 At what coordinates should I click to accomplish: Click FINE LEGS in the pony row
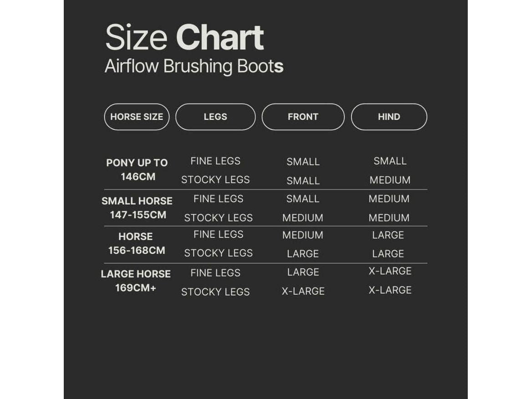[x=215, y=161]
